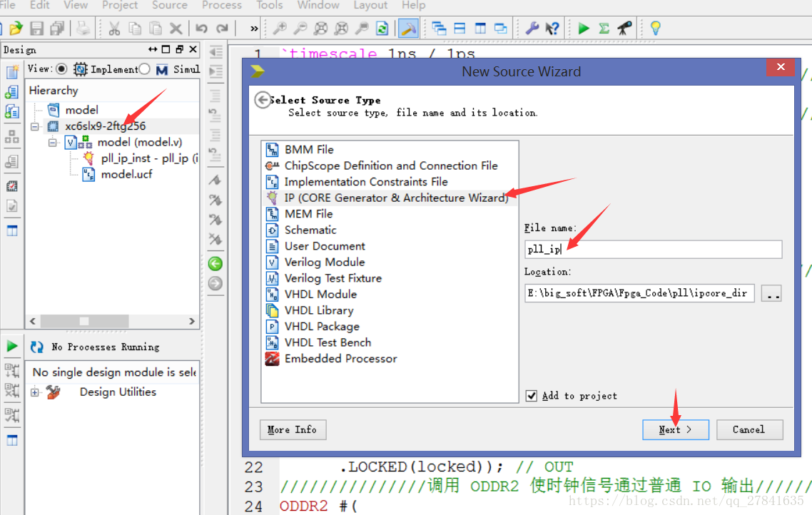Image resolution: width=812 pixels, height=515 pixels.
Task: Collapse the xc6slx9-2ftg256 device node
Action: point(35,126)
